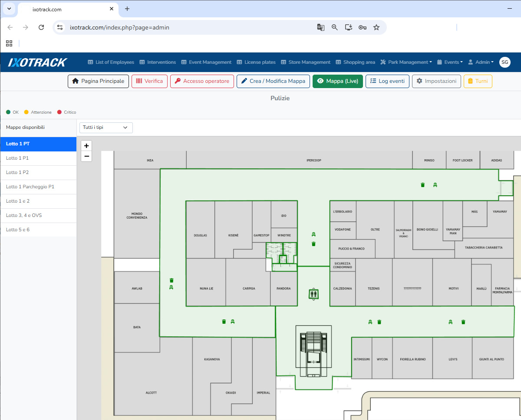Image resolution: width=521 pixels, height=420 pixels.
Task: Click the install app icon in address bar
Action: coord(349,27)
